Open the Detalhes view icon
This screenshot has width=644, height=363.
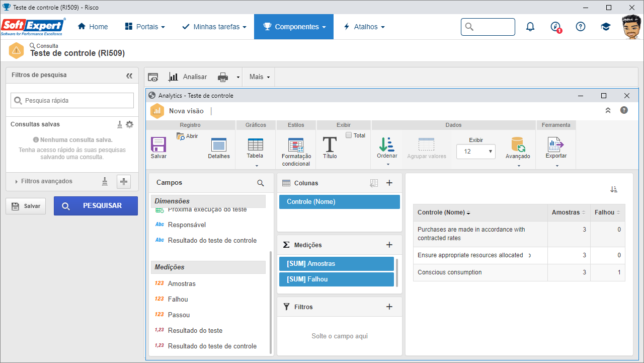click(x=219, y=144)
